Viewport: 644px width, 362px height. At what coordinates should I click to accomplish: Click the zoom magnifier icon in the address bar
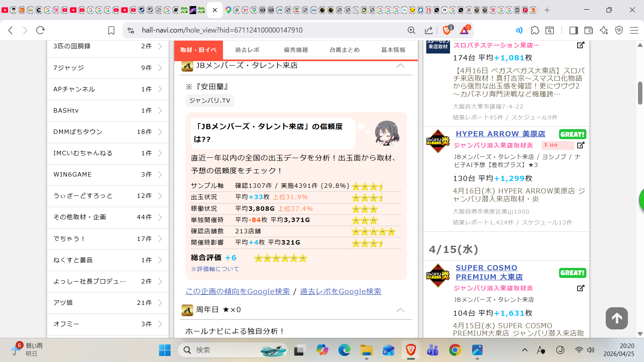[x=411, y=30]
